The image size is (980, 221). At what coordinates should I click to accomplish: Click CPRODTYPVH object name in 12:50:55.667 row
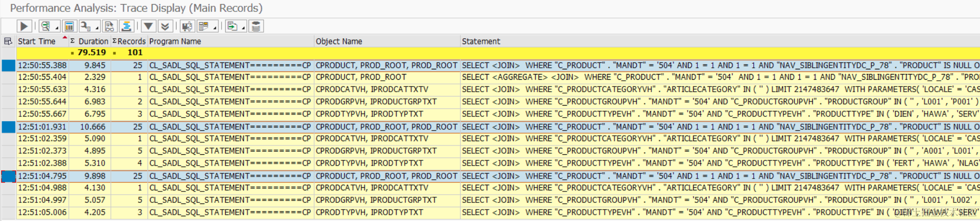369,114
